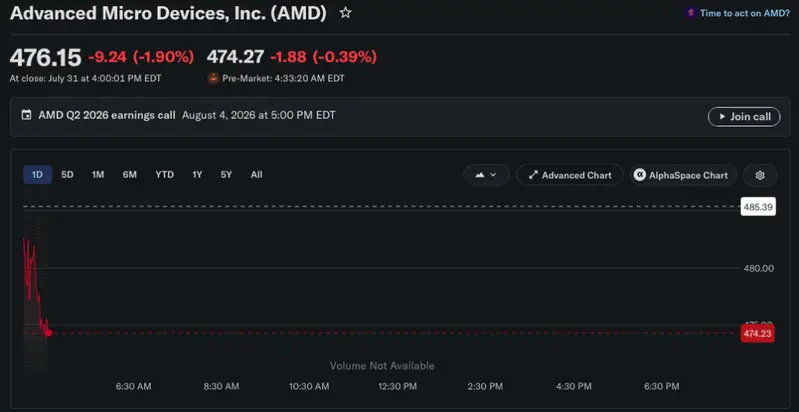Switch chart to 6M range
Image resolution: width=799 pixels, height=412 pixels.
pyautogui.click(x=129, y=175)
